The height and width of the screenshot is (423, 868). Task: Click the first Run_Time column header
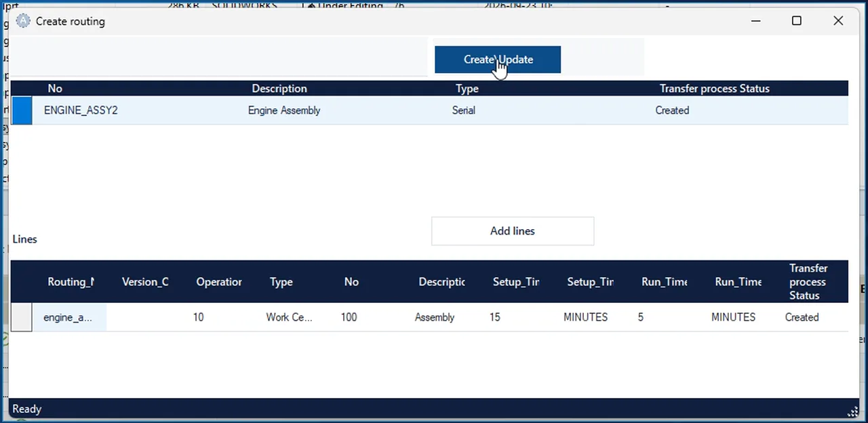coord(665,282)
